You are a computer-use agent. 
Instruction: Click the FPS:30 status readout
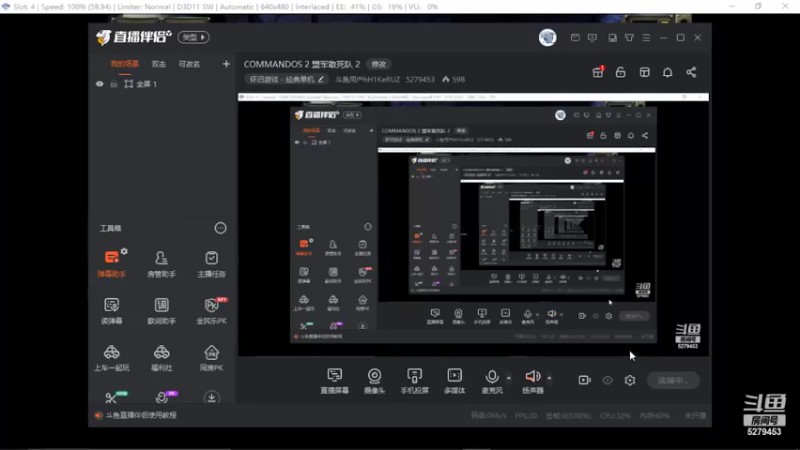pos(526,416)
